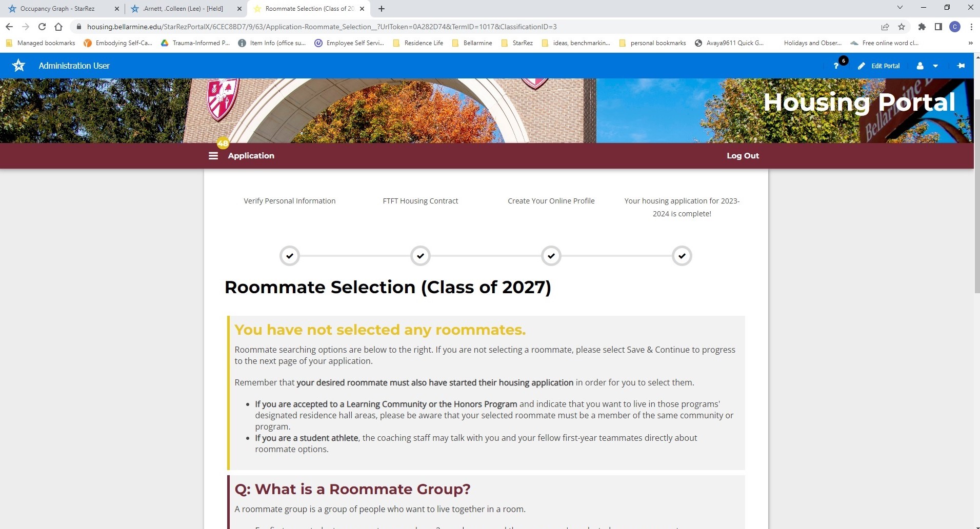Open the tab search caret near window controls
Screen dimensions: 980x529
click(900, 7)
